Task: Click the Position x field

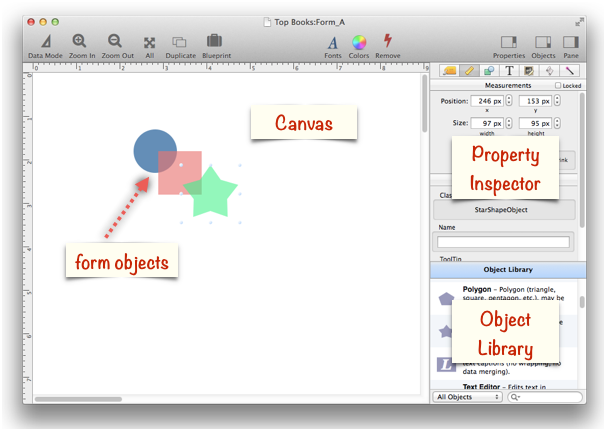Action: point(487,101)
